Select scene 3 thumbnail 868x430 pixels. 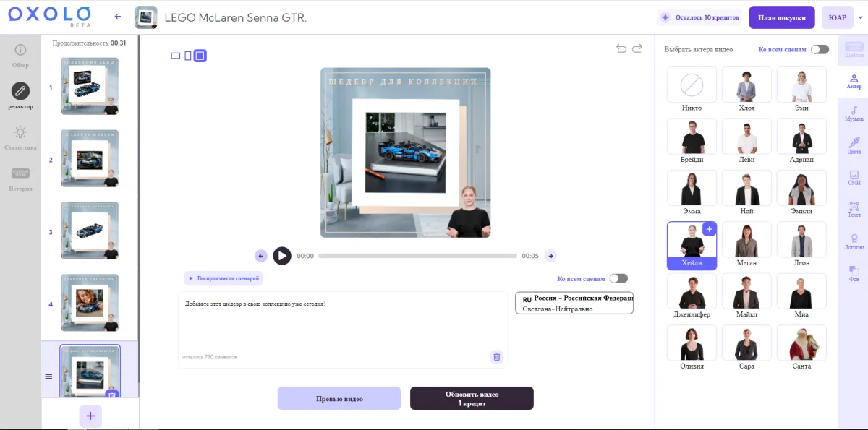click(x=90, y=231)
